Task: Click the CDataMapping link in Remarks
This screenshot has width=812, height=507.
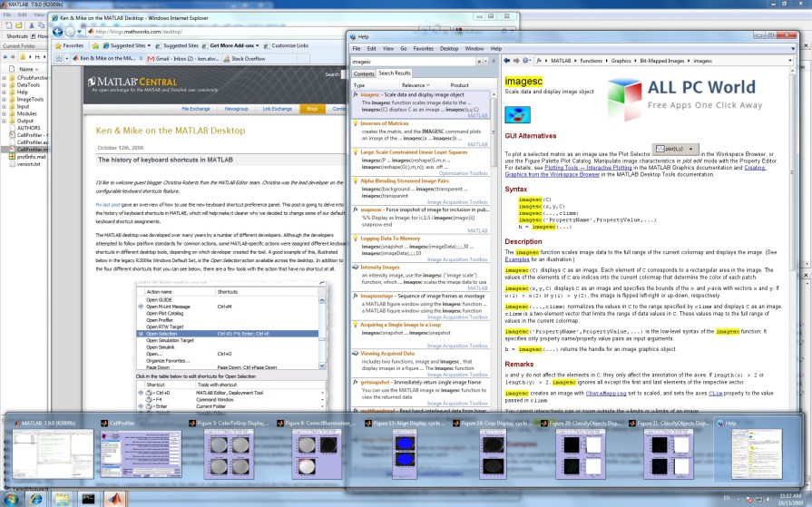Action: [x=606, y=394]
